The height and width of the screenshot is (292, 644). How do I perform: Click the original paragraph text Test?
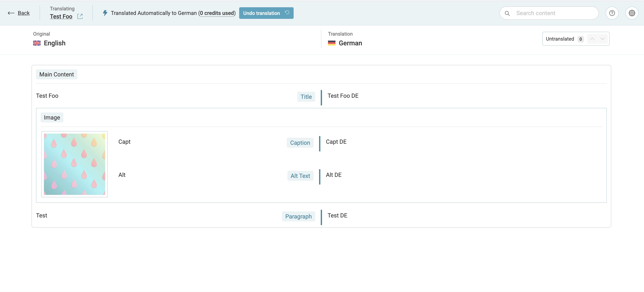click(41, 216)
